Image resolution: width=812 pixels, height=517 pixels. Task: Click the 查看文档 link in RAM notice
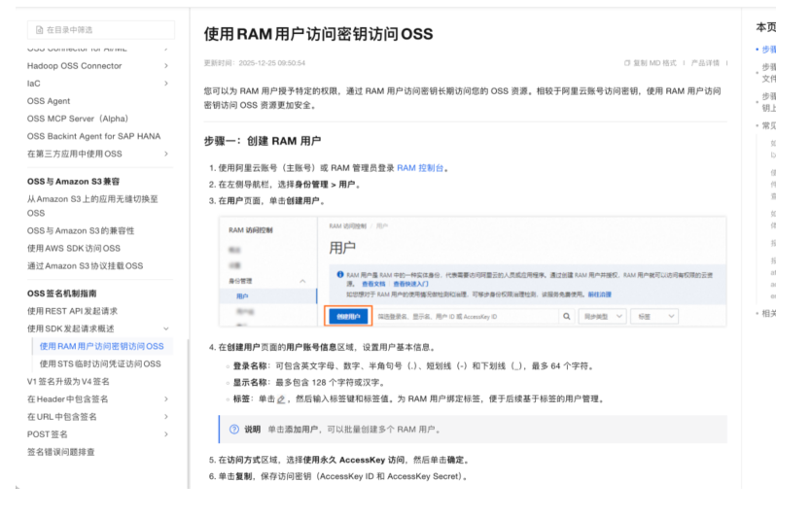(x=373, y=284)
